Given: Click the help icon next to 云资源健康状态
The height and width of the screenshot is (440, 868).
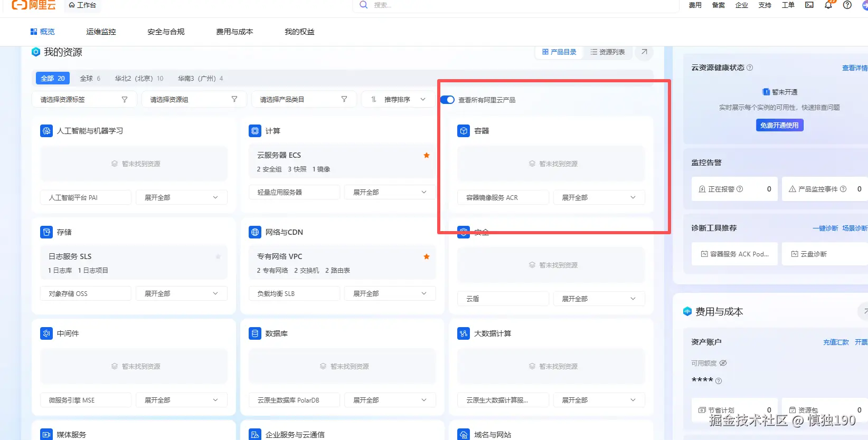Looking at the screenshot, I should click(750, 68).
